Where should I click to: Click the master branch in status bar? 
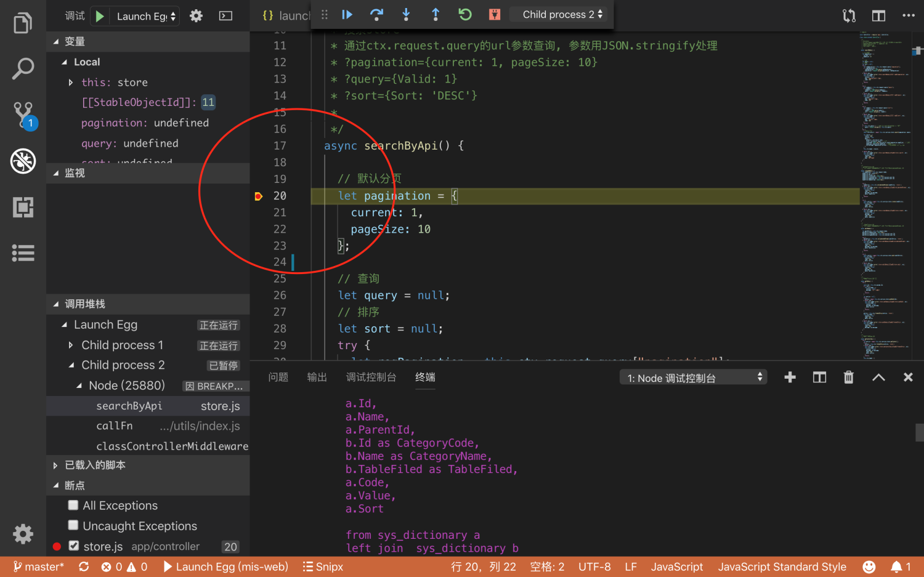[38, 567]
